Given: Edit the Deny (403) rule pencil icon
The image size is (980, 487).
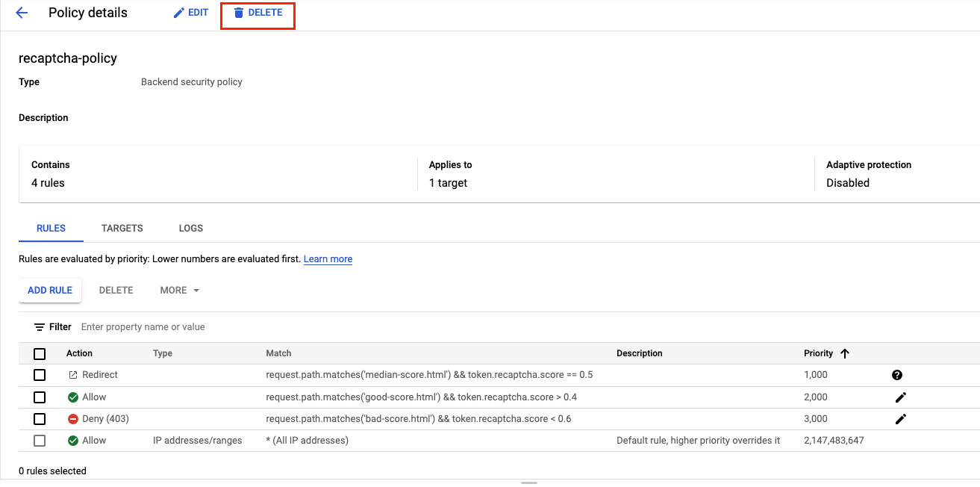Looking at the screenshot, I should [x=900, y=419].
